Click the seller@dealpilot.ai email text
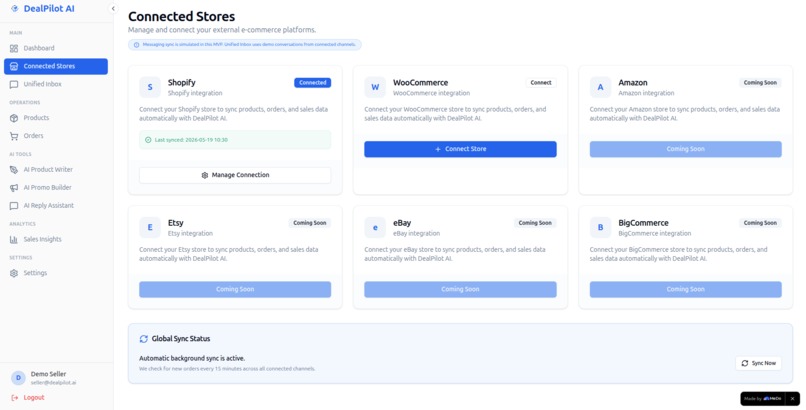Image resolution: width=806 pixels, height=410 pixels. click(53, 383)
